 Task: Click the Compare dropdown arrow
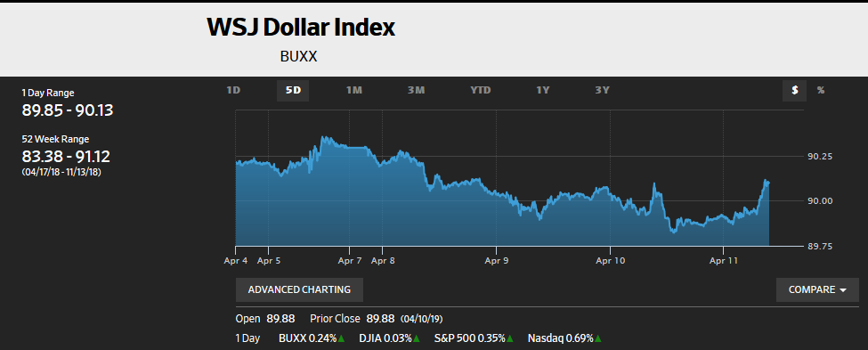[842, 290]
